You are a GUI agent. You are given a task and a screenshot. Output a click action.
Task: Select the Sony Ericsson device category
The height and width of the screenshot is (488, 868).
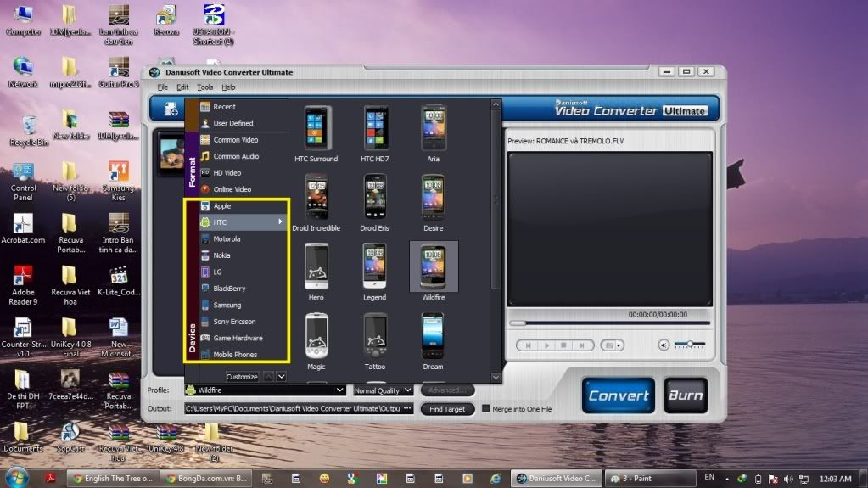244,322
